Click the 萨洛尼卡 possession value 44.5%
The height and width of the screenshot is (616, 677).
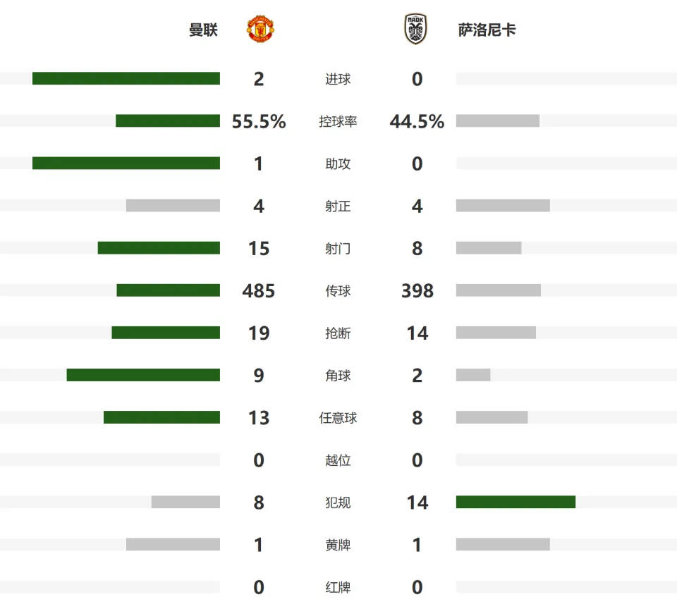click(x=417, y=121)
